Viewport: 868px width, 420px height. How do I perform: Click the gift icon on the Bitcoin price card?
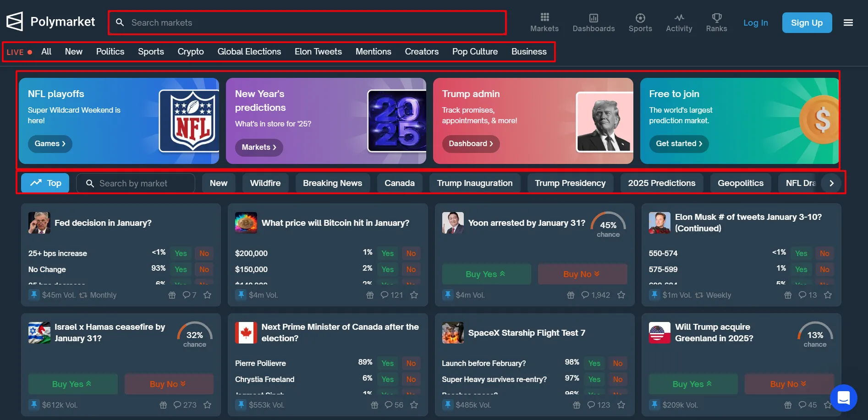[370, 295]
